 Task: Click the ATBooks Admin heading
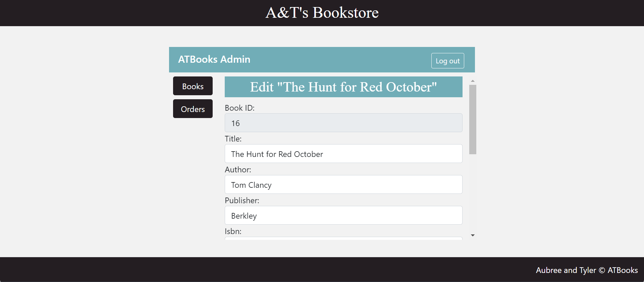214,59
